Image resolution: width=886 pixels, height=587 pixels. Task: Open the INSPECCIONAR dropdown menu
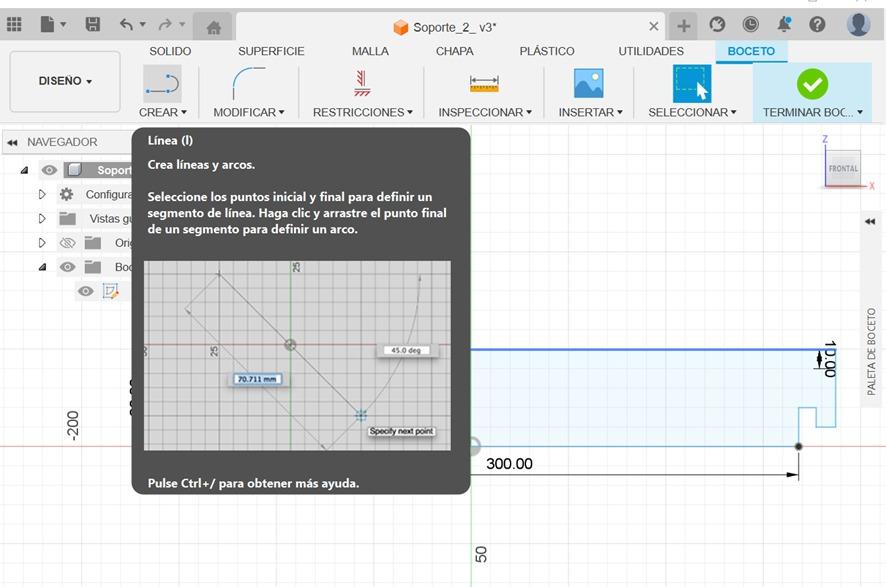pyautogui.click(x=485, y=112)
